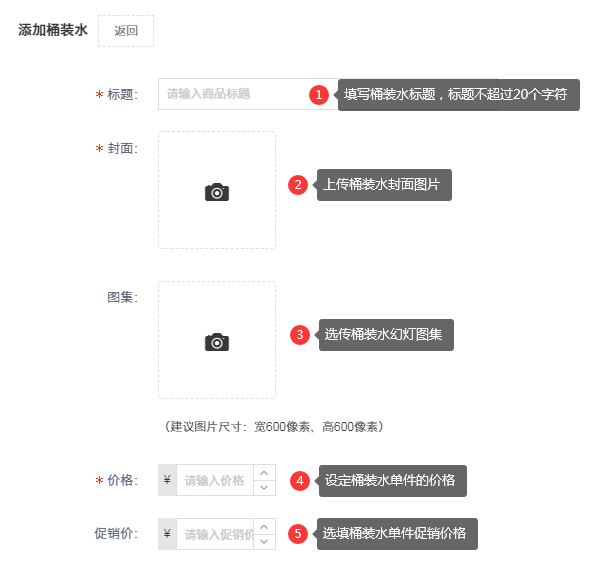593x562 pixels.
Task: Click the red step 2 badge
Action: pos(298,185)
